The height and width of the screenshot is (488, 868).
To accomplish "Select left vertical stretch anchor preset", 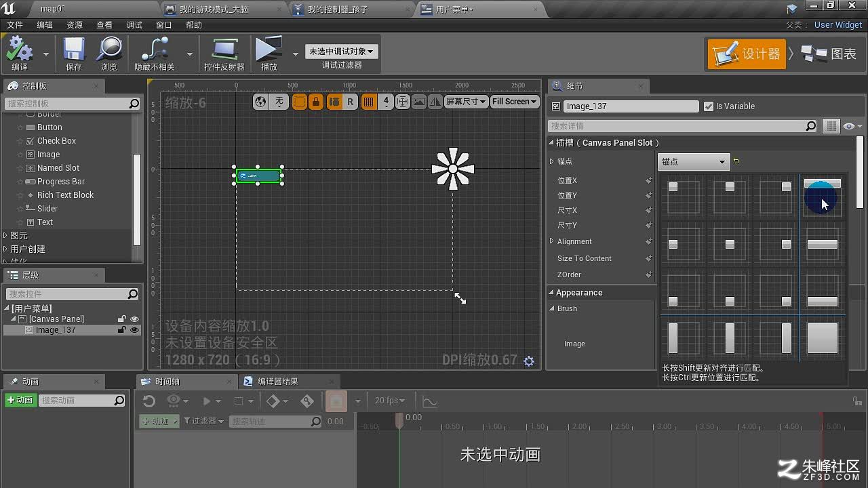I will coord(683,338).
